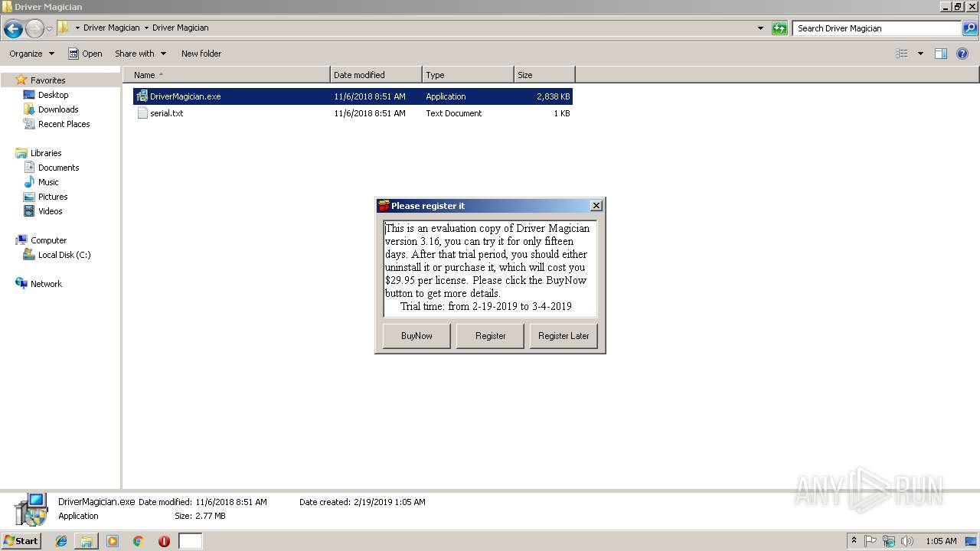The width and height of the screenshot is (980, 551).
Task: Click Open in the toolbar
Action: (85, 54)
